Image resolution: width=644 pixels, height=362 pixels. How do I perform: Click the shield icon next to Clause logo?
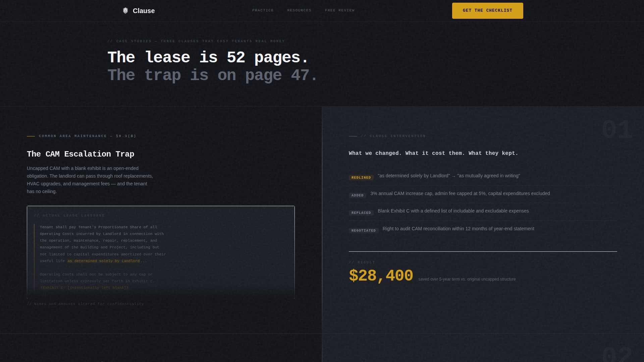[125, 10]
